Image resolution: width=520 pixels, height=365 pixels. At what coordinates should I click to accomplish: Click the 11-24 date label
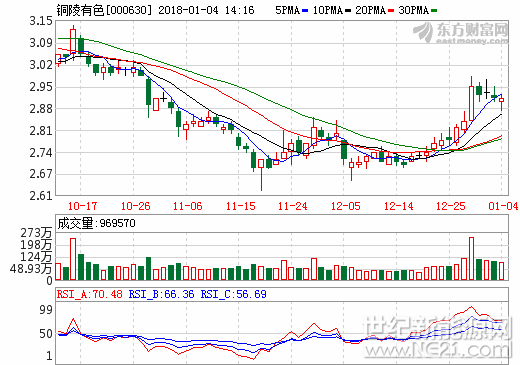click(293, 206)
